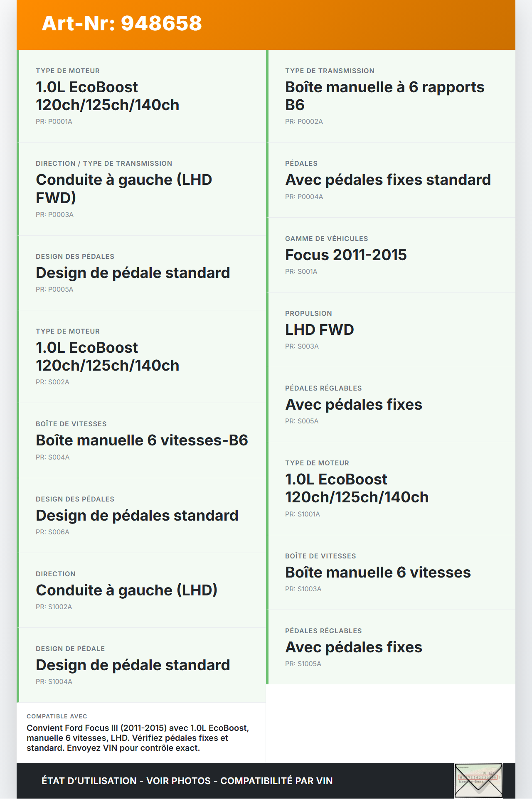Click the PR: P0001A code label
Viewport: 532px width, 799px height.
tap(54, 122)
